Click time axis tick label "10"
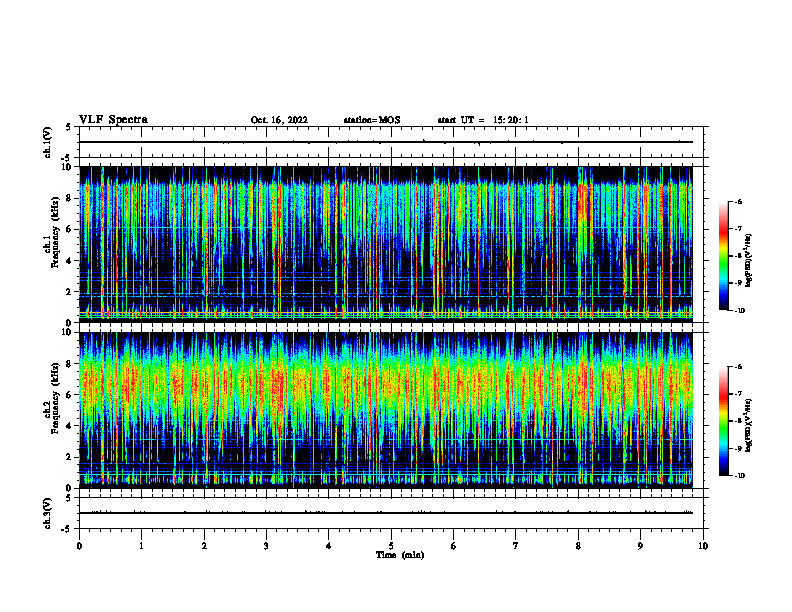Image resolution: width=792 pixels, height=612 pixels. 703,546
